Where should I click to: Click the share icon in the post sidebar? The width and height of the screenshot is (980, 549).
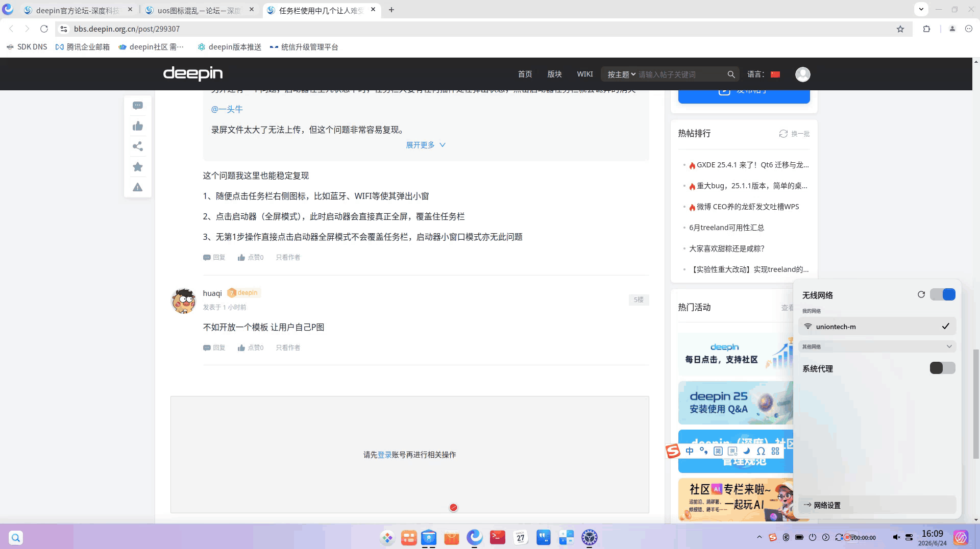pos(138,146)
